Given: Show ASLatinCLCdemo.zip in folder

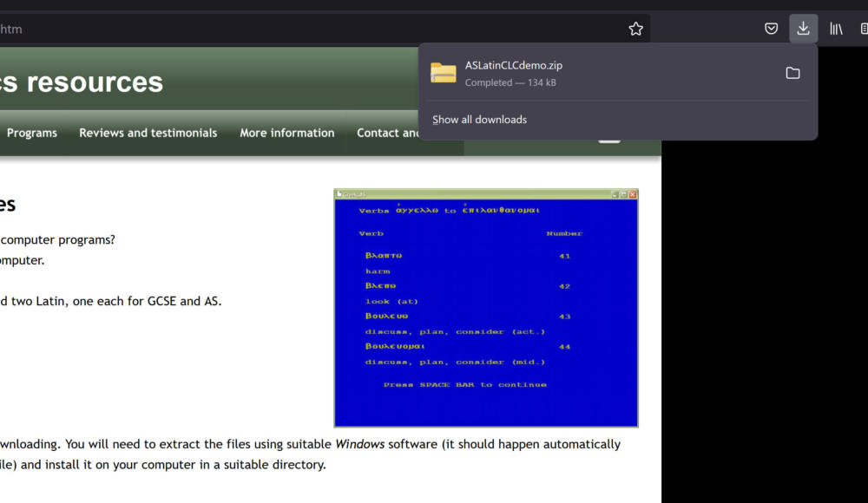Looking at the screenshot, I should pyautogui.click(x=792, y=73).
